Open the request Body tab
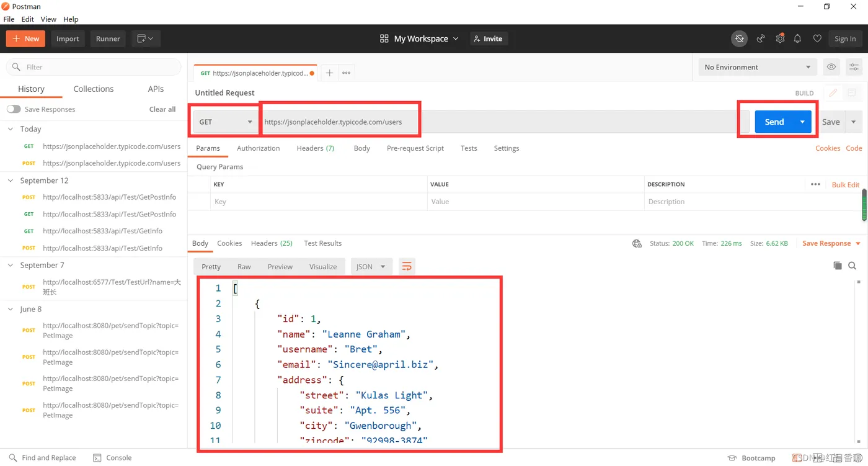This screenshot has height=466, width=868. [x=361, y=148]
